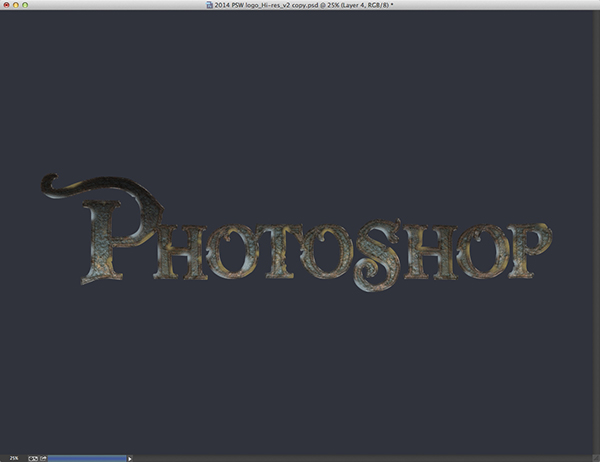This screenshot has height=462, width=600.
Task: Click the 25% zoom level field
Action: (x=14, y=457)
